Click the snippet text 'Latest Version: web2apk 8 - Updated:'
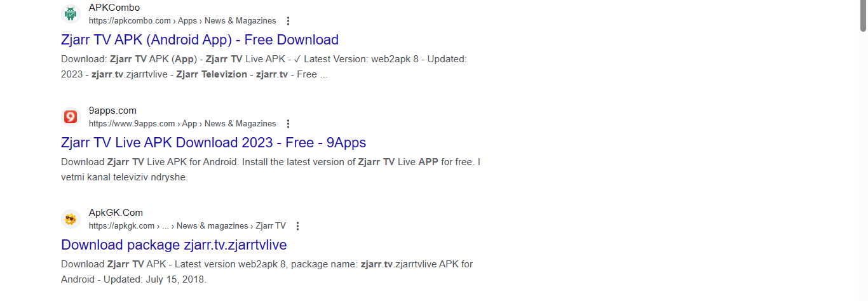This screenshot has width=868, height=301. (x=385, y=59)
